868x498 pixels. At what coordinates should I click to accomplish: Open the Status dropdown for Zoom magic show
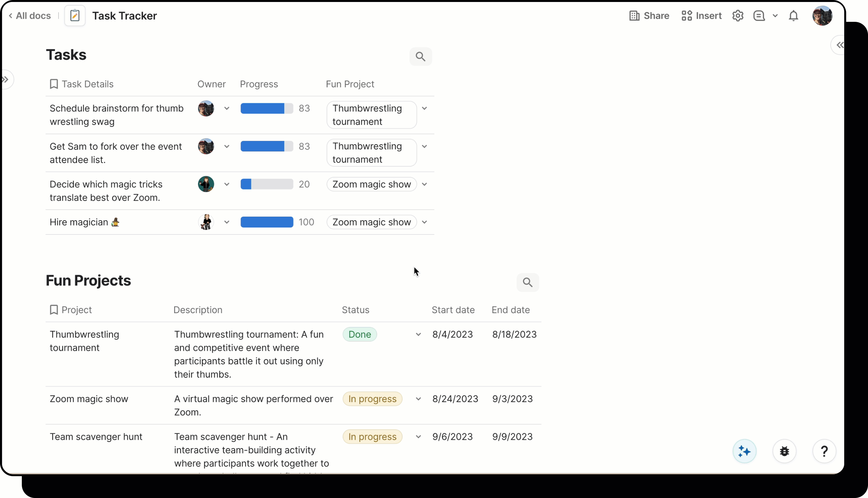point(418,399)
